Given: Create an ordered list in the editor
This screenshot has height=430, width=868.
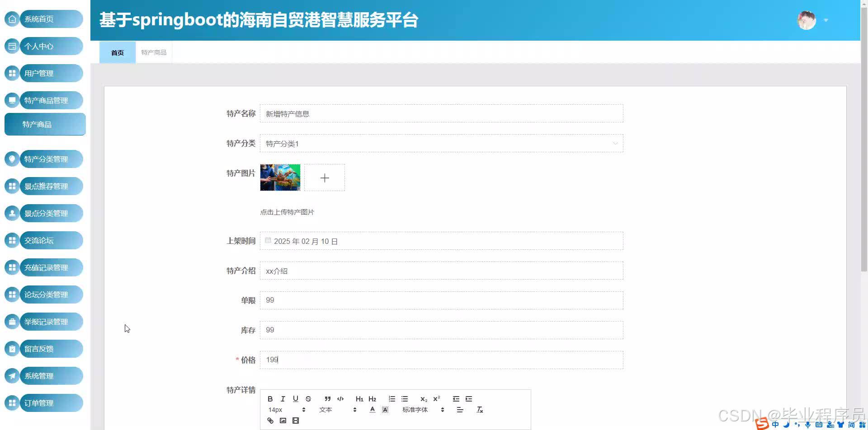Looking at the screenshot, I should tap(392, 399).
